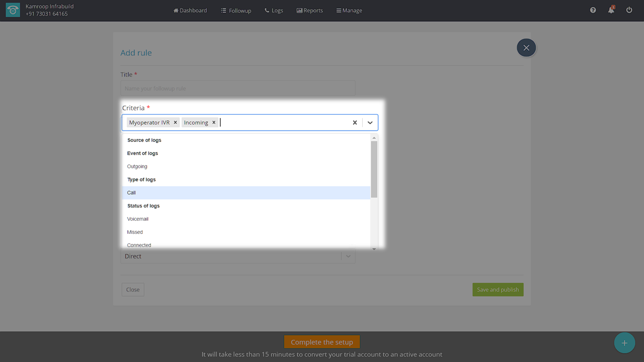Pick the Missed status option
The image size is (644, 362).
pyautogui.click(x=135, y=232)
